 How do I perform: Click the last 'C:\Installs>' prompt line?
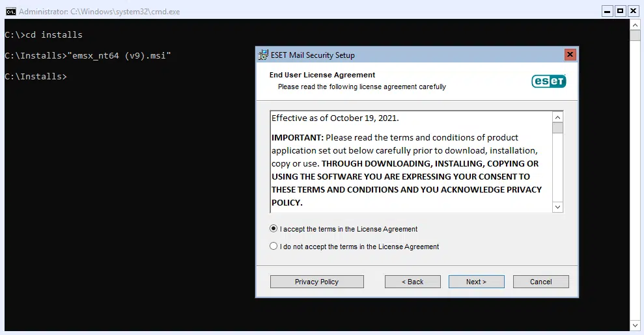36,76
